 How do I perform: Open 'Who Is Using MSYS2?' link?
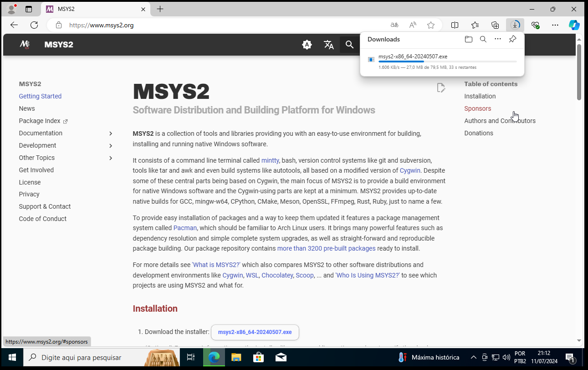click(x=368, y=275)
